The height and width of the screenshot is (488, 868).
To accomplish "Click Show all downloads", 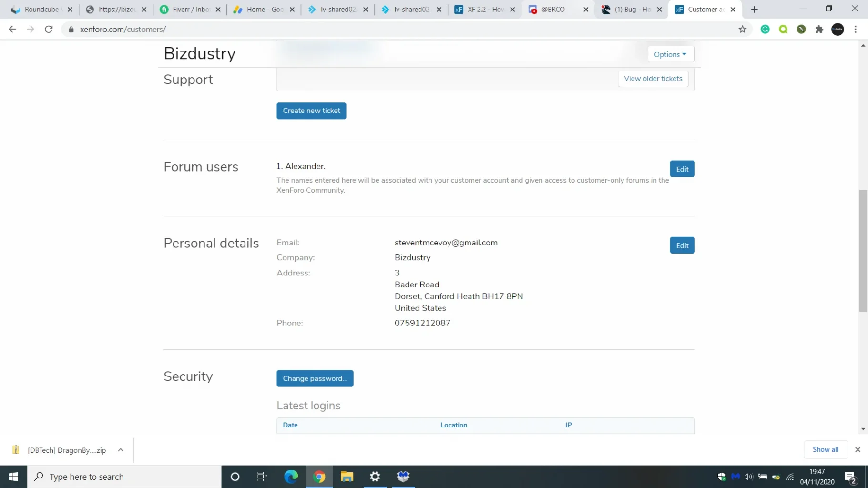I will tap(825, 449).
